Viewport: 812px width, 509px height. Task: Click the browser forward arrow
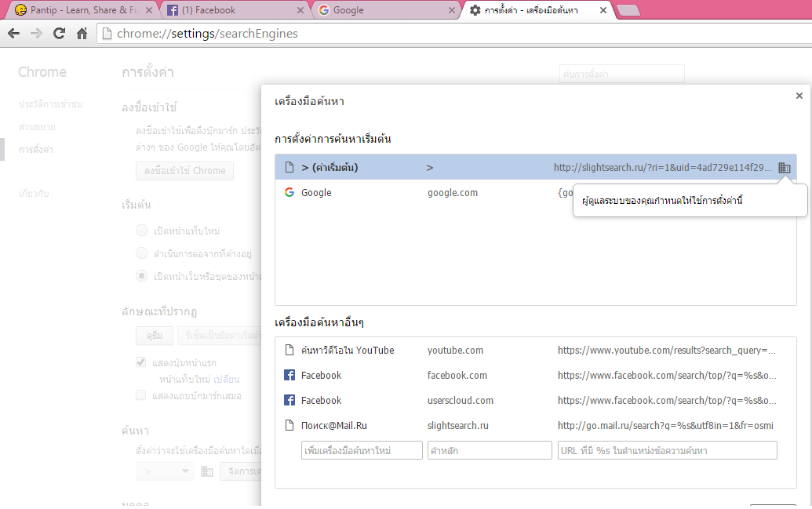click(x=36, y=34)
